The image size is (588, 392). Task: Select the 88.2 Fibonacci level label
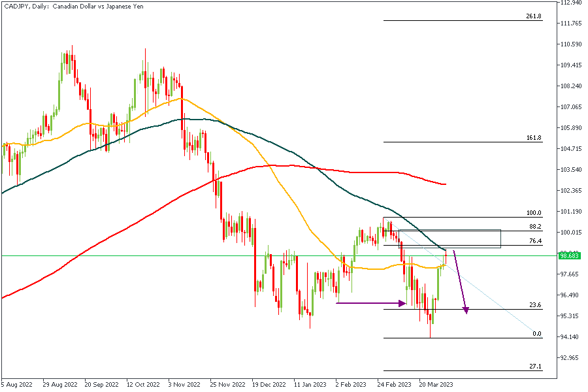(x=534, y=227)
